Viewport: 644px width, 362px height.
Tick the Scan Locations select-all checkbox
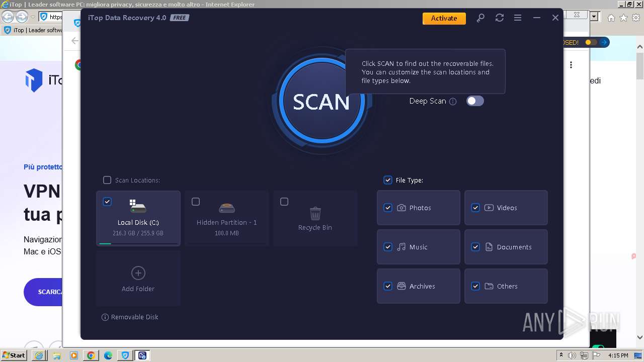(x=107, y=180)
